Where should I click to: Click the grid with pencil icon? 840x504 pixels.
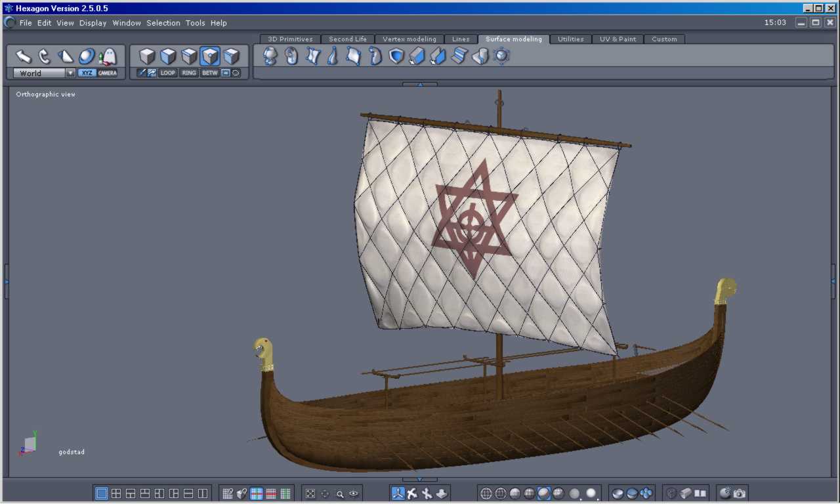(228, 493)
